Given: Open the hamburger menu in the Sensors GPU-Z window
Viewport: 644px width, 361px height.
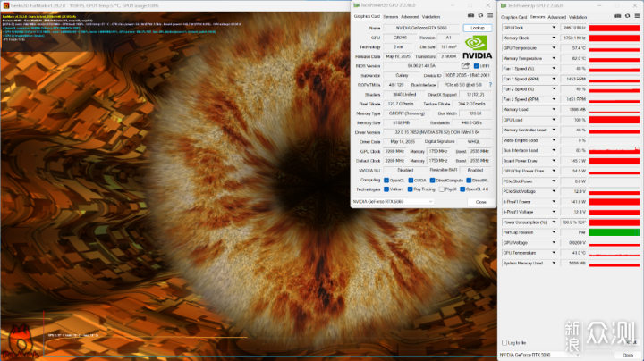Looking at the screenshot, I should 637,16.
